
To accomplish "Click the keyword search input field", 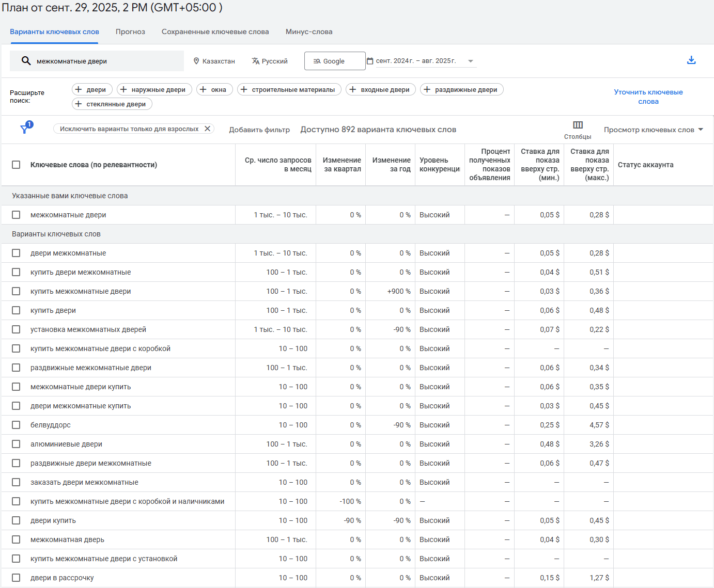I will click(x=103, y=61).
